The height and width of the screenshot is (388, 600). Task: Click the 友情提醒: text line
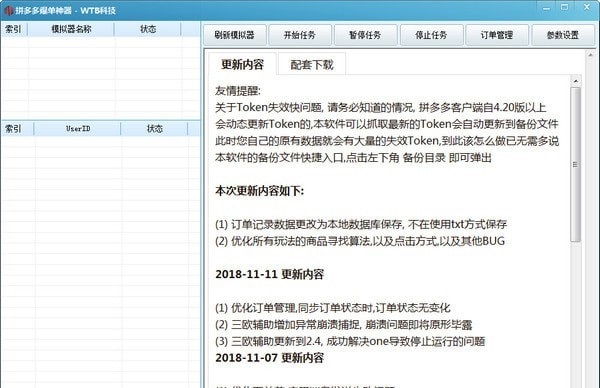(x=238, y=91)
